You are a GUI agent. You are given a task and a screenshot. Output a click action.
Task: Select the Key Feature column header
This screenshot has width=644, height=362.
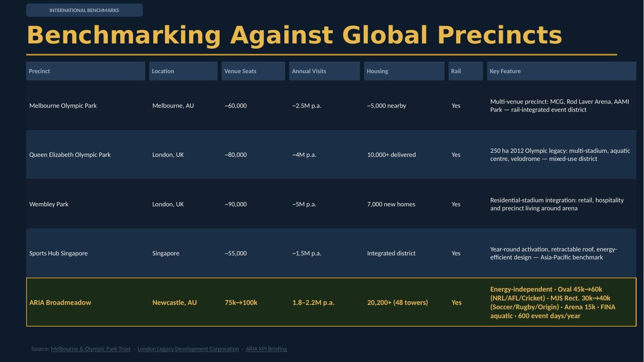coord(561,71)
